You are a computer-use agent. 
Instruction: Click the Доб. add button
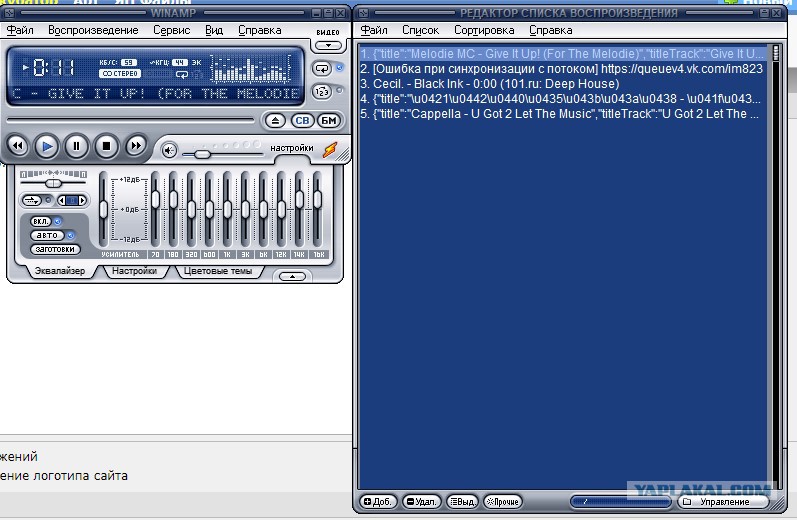[378, 502]
